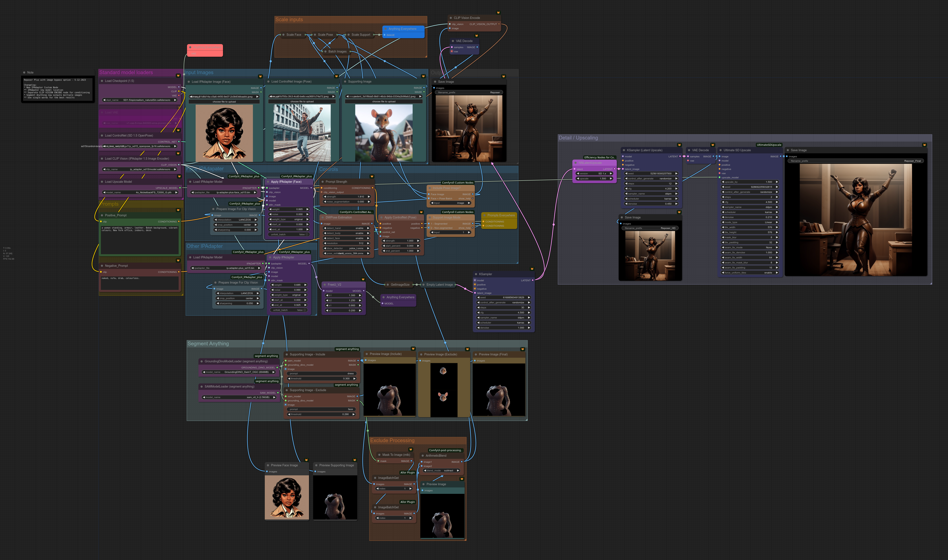Open bbox_detector dropdown in DWPose Estimation
Viewport: 948px width, 560px height.
click(346, 248)
